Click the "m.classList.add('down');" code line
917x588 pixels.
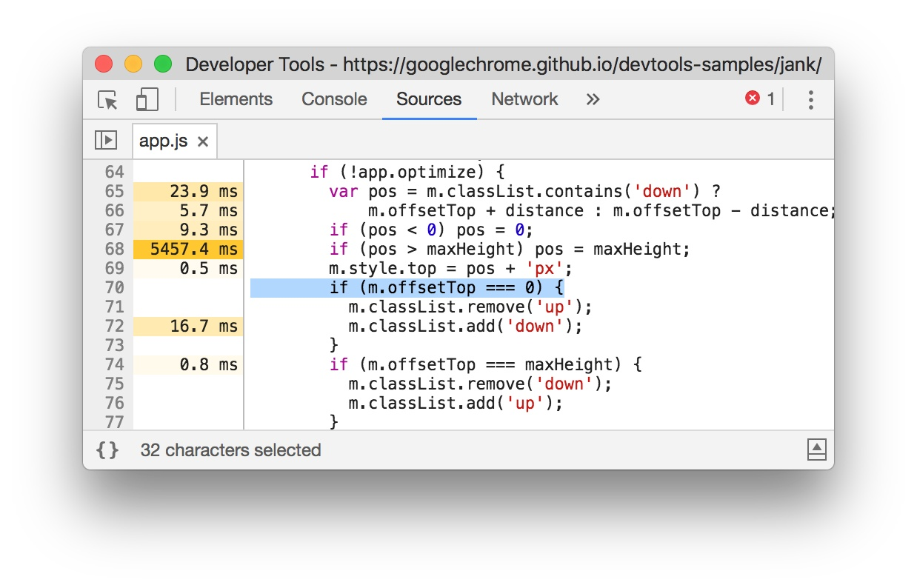point(466,326)
